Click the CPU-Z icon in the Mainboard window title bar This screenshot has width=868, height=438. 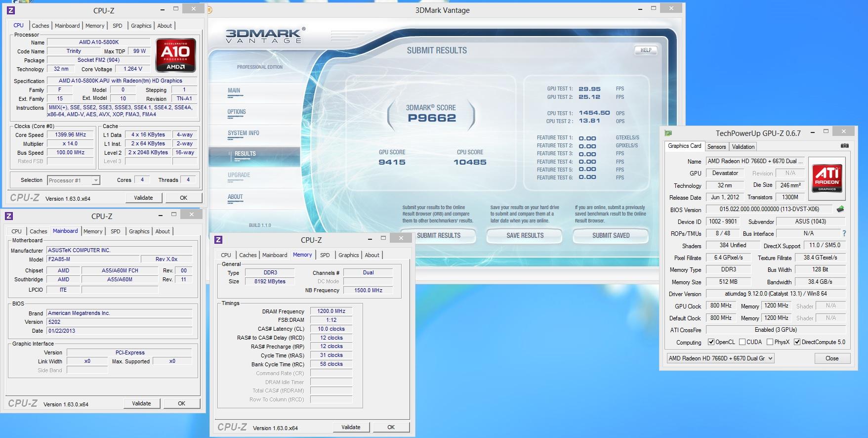pyautogui.click(x=9, y=216)
